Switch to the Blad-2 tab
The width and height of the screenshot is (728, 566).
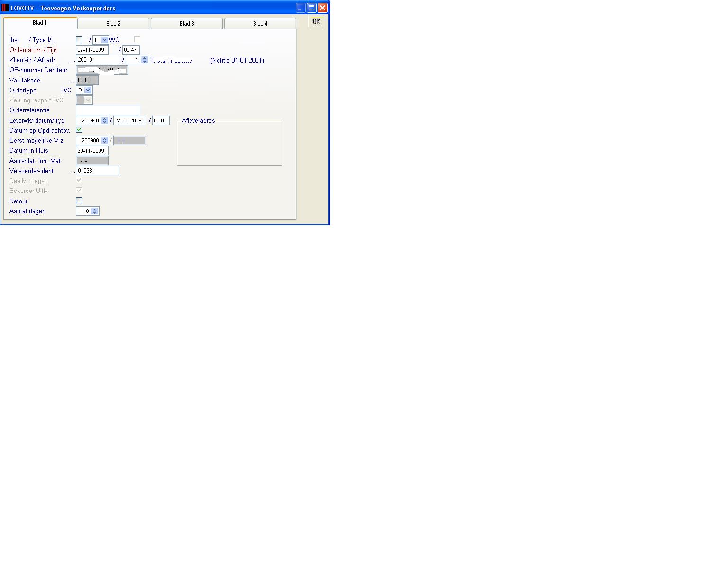113,24
